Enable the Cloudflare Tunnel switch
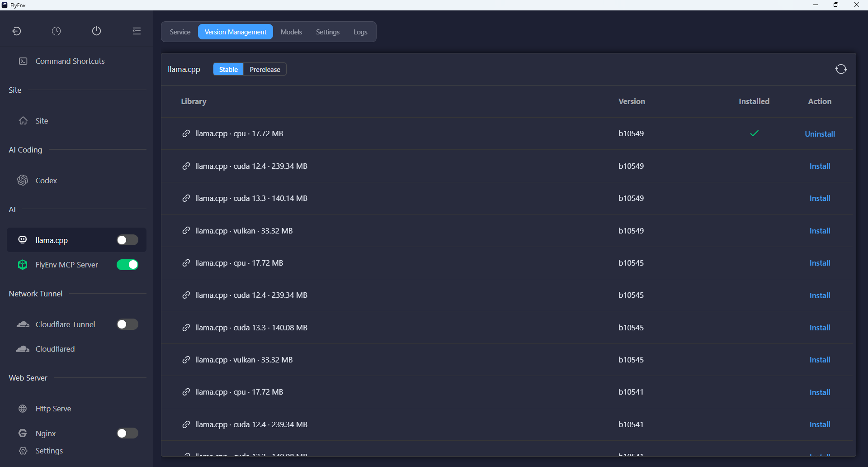The height and width of the screenshot is (467, 868). (x=127, y=324)
